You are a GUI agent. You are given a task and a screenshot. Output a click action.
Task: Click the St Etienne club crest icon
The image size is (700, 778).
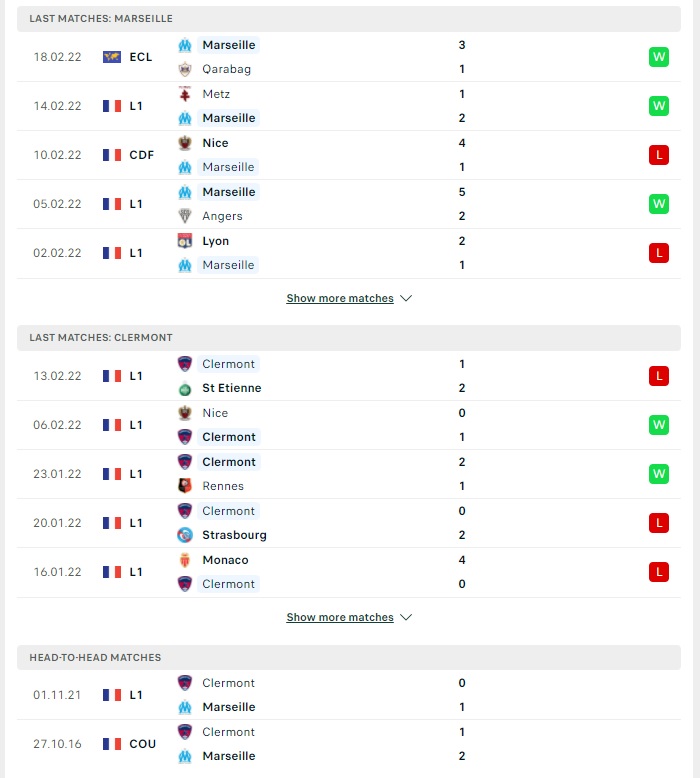185,389
